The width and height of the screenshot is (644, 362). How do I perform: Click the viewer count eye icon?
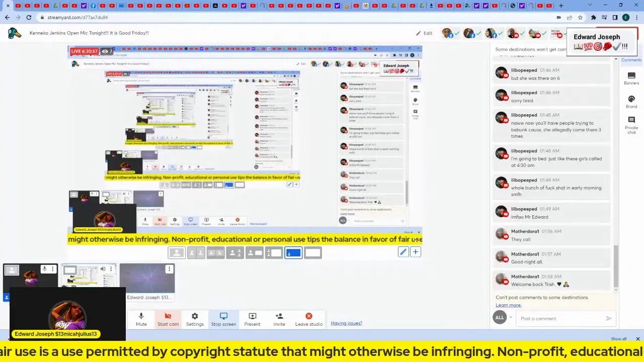coord(105,51)
